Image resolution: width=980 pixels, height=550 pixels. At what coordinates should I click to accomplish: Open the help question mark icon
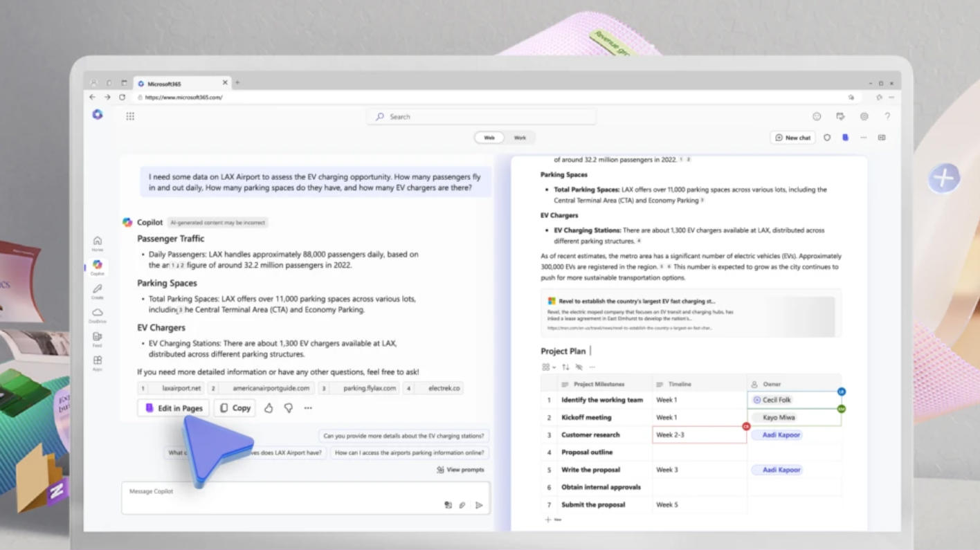click(x=887, y=117)
